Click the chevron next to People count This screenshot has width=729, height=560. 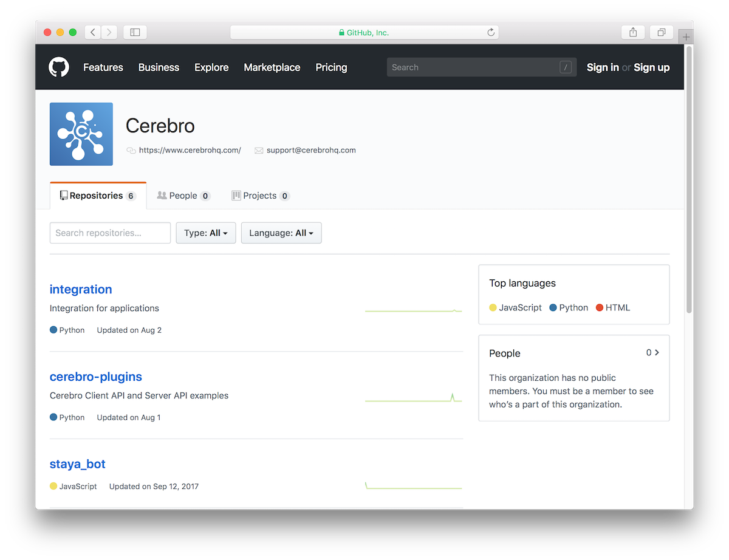tap(657, 352)
